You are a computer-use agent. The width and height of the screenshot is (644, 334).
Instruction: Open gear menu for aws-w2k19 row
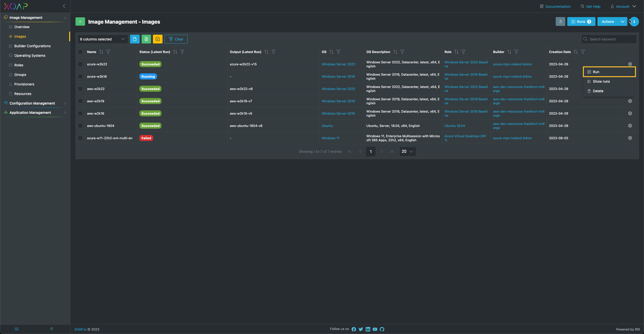(630, 101)
